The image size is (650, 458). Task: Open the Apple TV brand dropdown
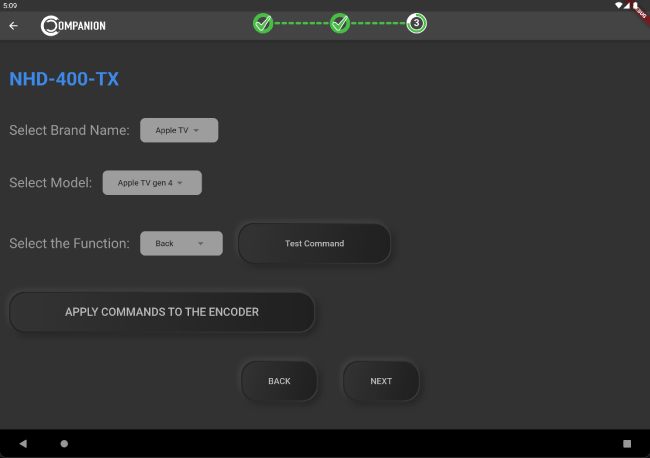click(x=179, y=130)
